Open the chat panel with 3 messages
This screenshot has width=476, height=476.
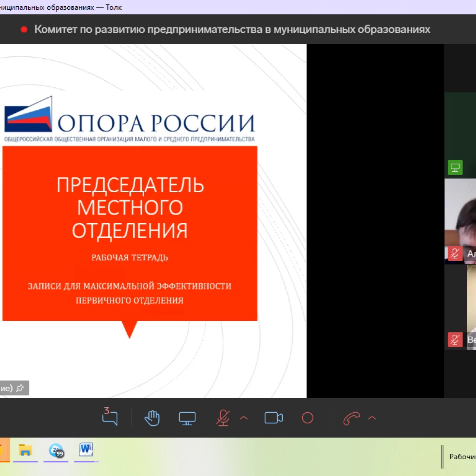click(110, 416)
